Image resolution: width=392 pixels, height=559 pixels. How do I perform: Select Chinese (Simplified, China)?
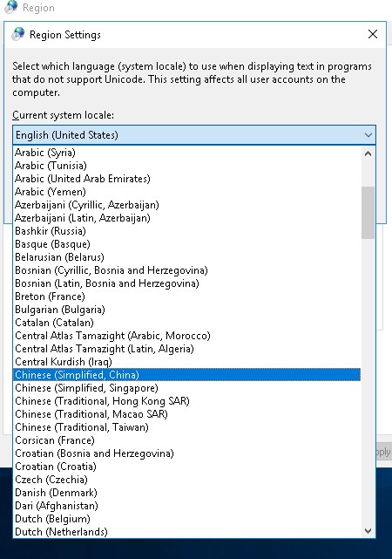(187, 375)
